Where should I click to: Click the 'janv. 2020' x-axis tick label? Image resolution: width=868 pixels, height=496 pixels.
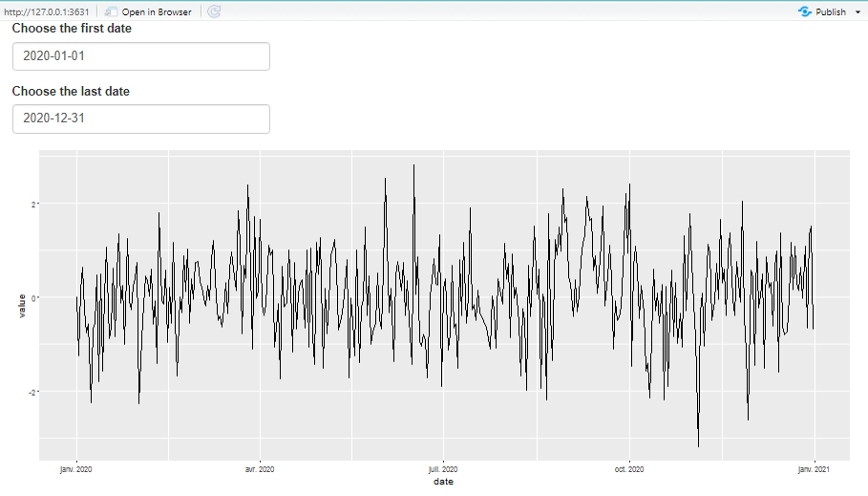tap(76, 469)
